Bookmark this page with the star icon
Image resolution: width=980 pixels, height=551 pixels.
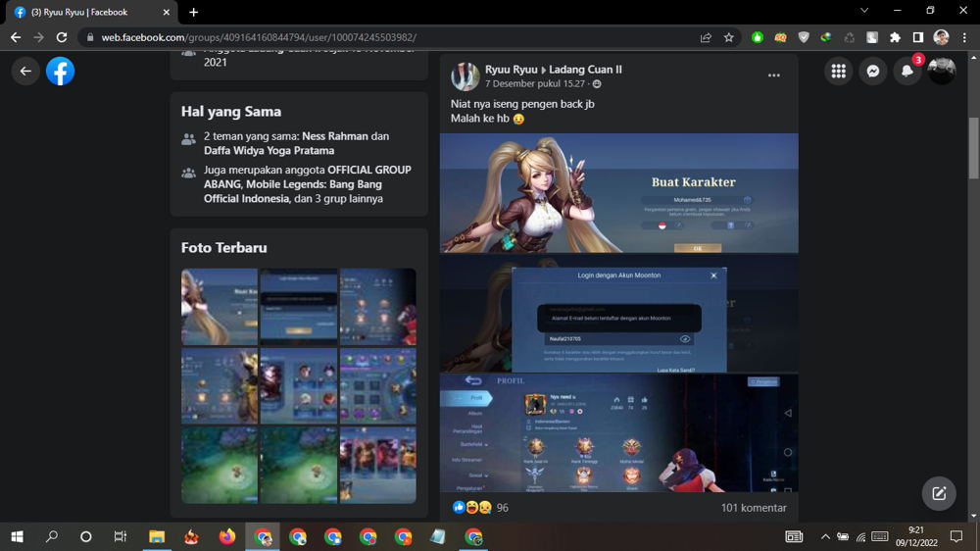coord(729,37)
